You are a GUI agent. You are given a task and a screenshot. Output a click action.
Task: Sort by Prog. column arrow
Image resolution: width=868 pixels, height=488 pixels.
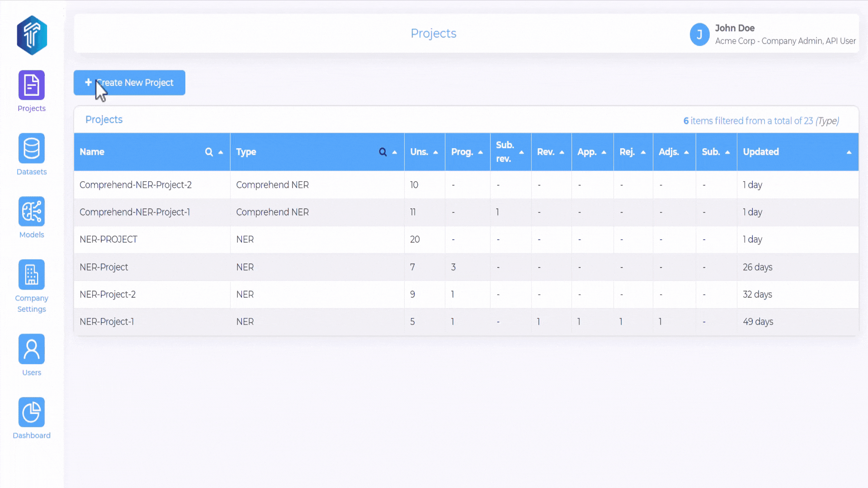(481, 152)
